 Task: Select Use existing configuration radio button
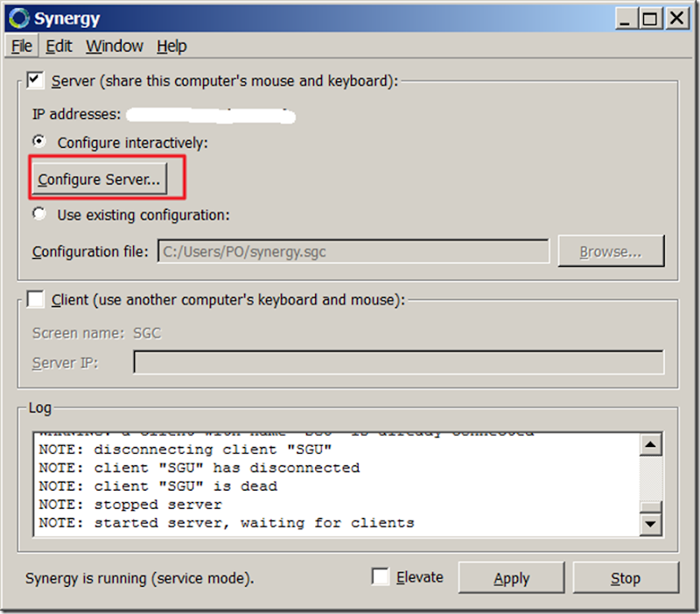(39, 213)
